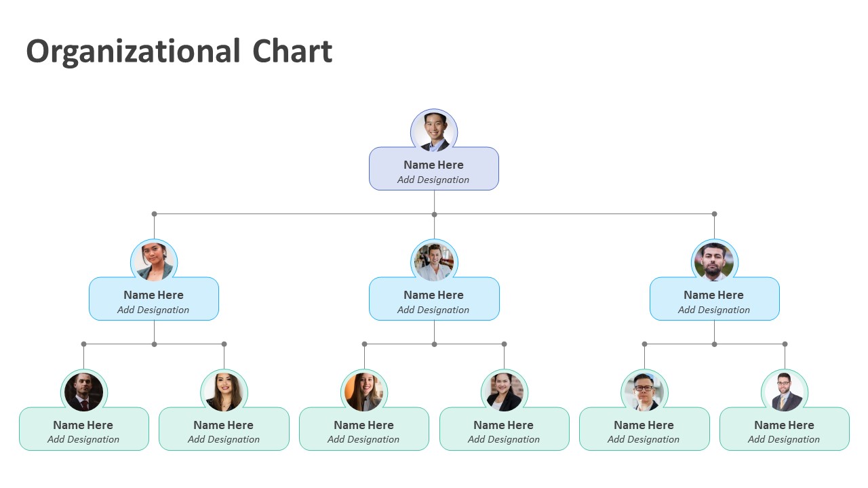Click the connector dot below the top-level box
The image size is (868, 488).
[x=434, y=214]
